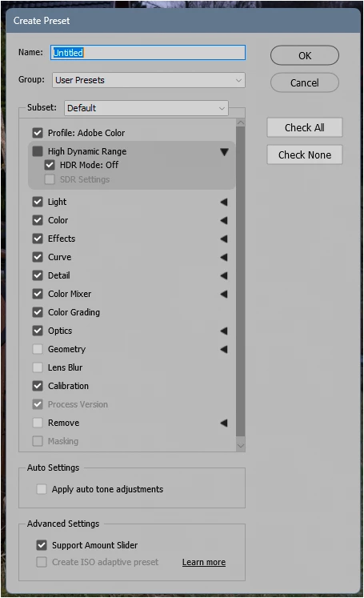Click the Check None button
This screenshot has width=364, height=598.
(305, 155)
